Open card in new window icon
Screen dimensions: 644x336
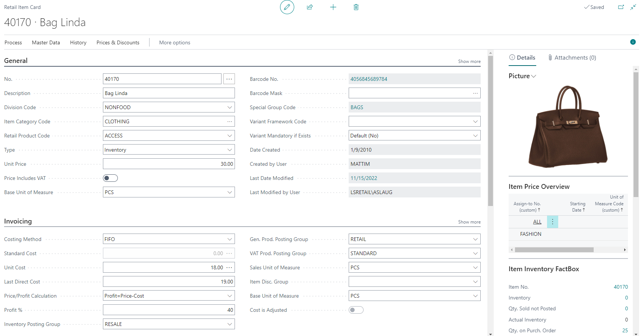click(x=621, y=7)
